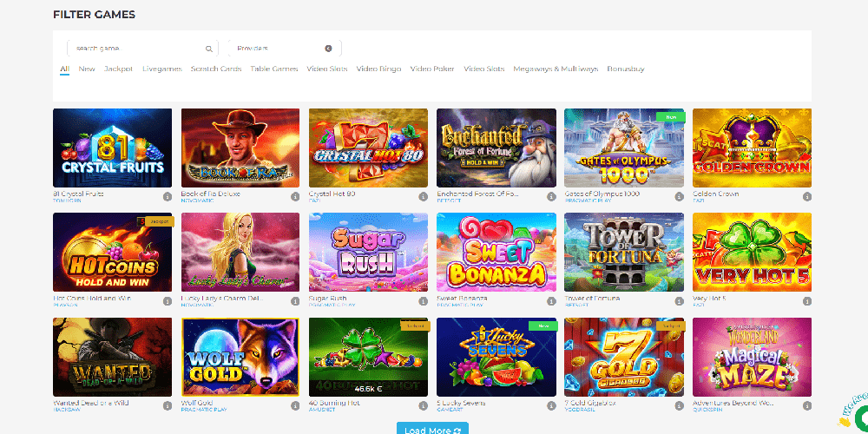Click info icon beside Sweet Bonanza
This screenshot has height=434, width=868.
coord(550,300)
